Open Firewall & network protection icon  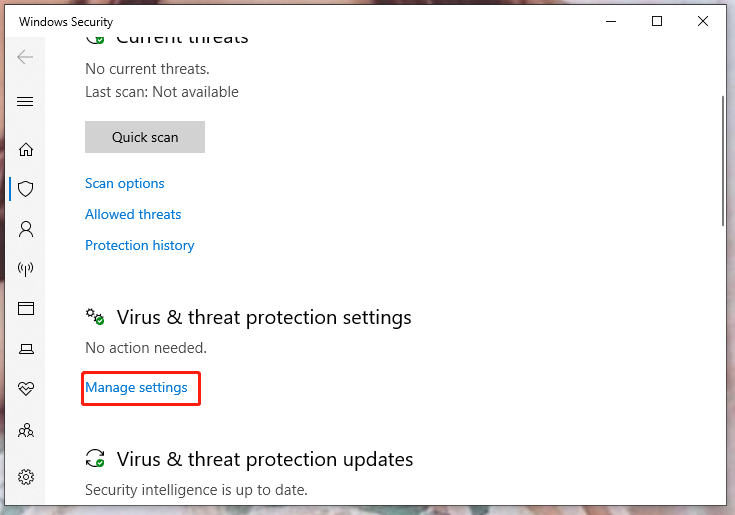(26, 268)
